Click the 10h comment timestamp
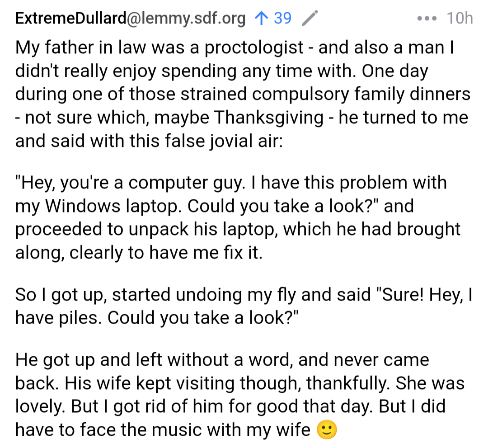Viewport: 488px width, 448px height. (460, 19)
